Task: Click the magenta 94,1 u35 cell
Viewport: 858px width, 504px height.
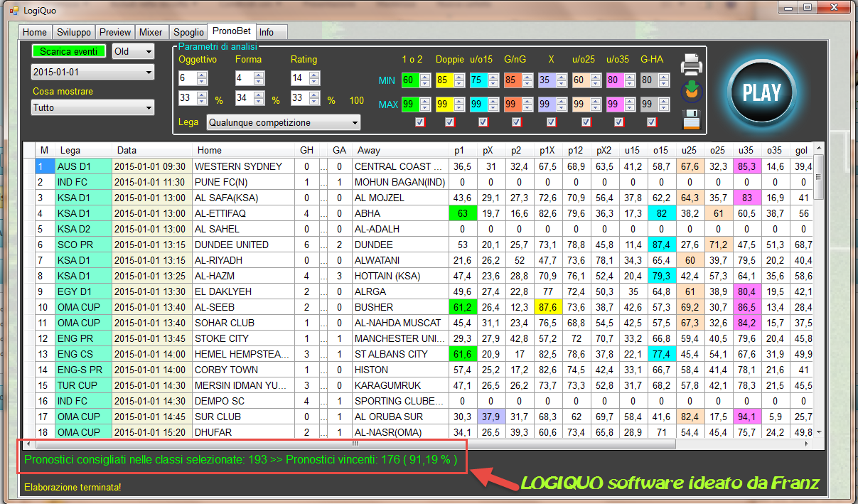Action: click(x=746, y=417)
